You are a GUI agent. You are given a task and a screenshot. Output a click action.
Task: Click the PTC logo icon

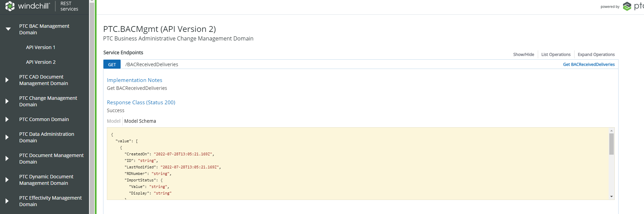627,7
